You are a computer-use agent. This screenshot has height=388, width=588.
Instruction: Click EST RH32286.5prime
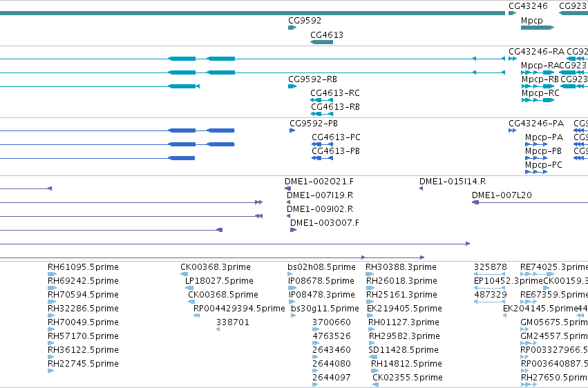(x=83, y=309)
